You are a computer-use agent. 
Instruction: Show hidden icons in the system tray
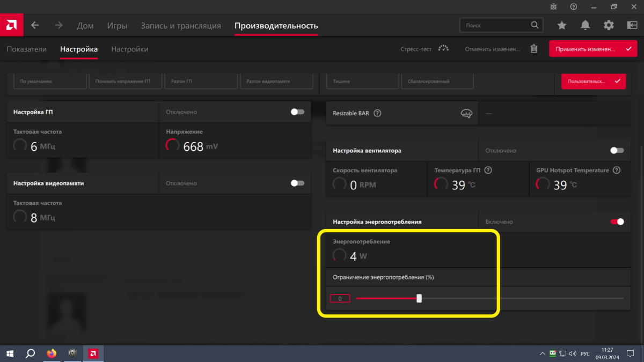541,353
